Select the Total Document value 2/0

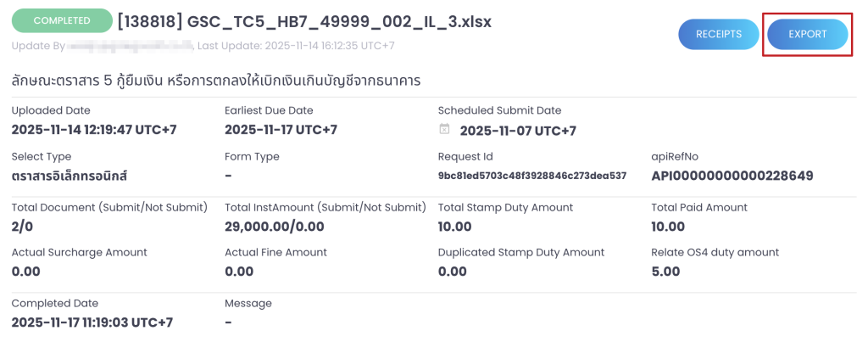22,227
